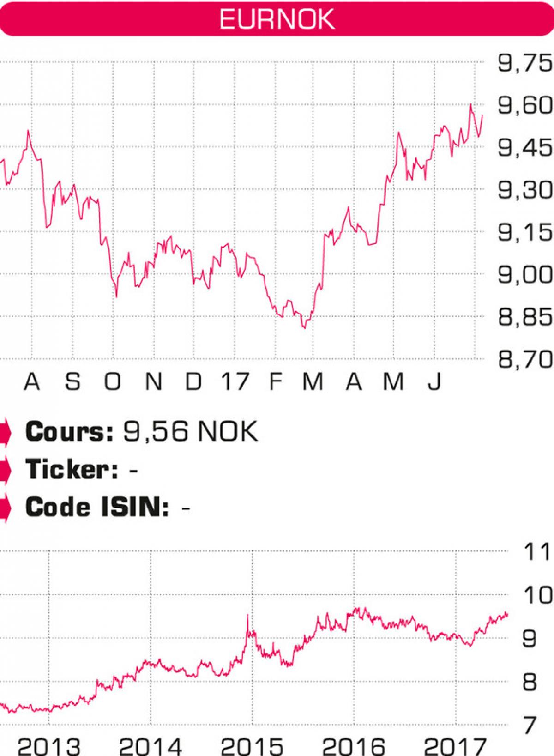Click the 9,75 axis label
The height and width of the screenshot is (756, 554).
point(525,63)
